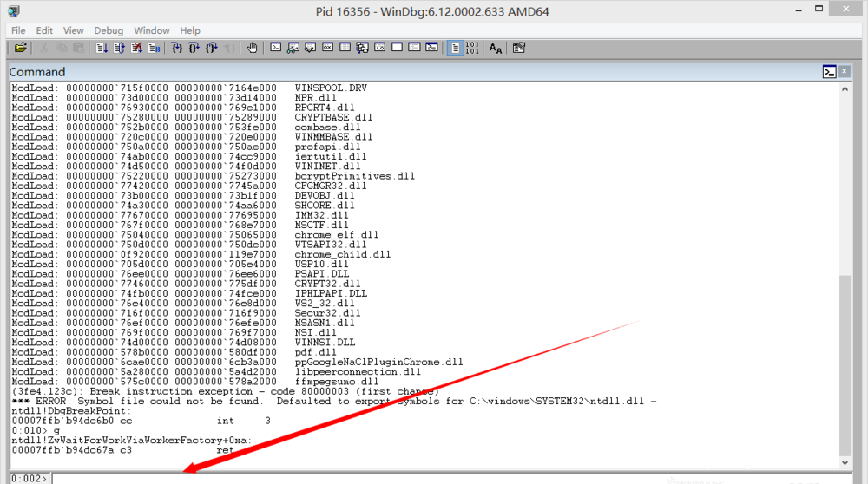The image size is (868, 484).
Task: Click the Copy toolbar icon
Action: tap(61, 48)
